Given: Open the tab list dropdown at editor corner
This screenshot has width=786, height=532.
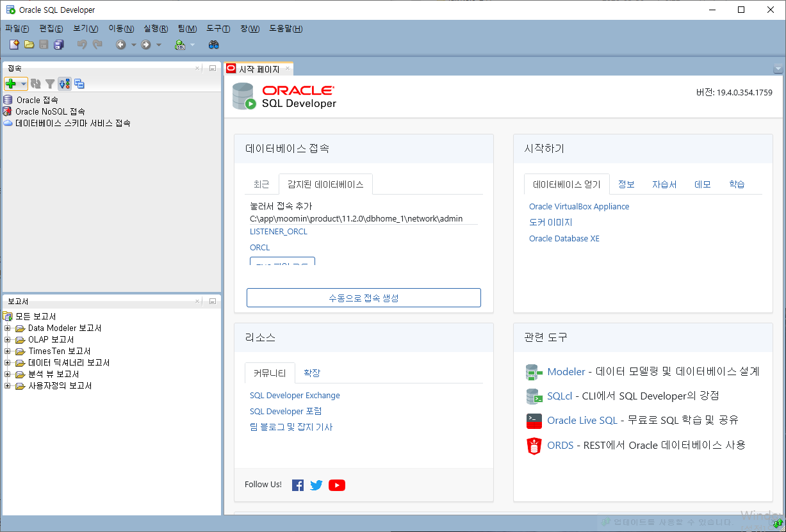Looking at the screenshot, I should pyautogui.click(x=778, y=69).
